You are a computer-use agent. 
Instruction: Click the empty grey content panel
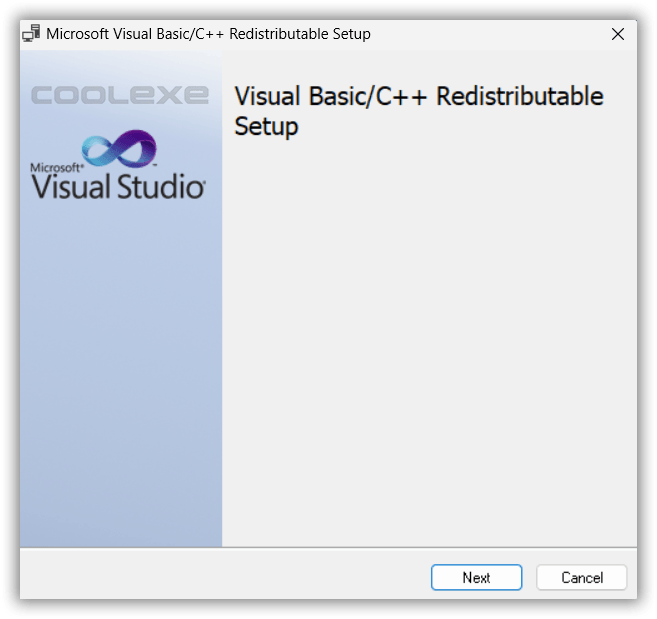[x=428, y=340]
